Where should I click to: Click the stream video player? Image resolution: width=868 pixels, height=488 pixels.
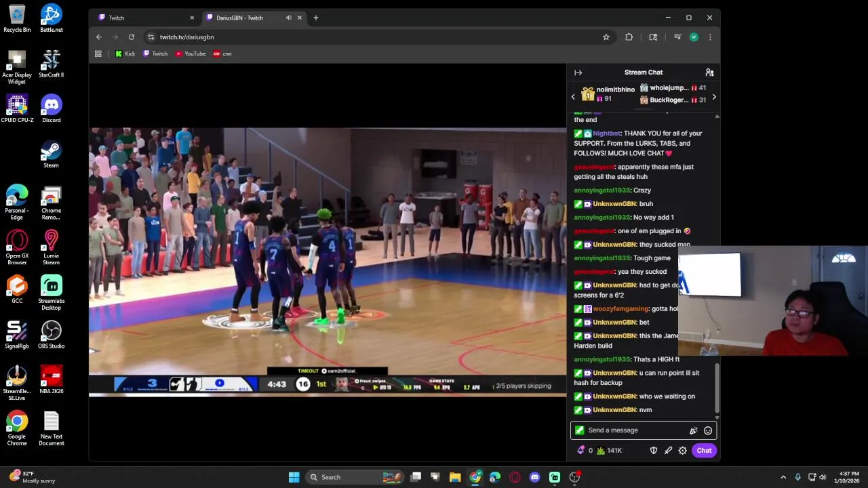[328, 262]
